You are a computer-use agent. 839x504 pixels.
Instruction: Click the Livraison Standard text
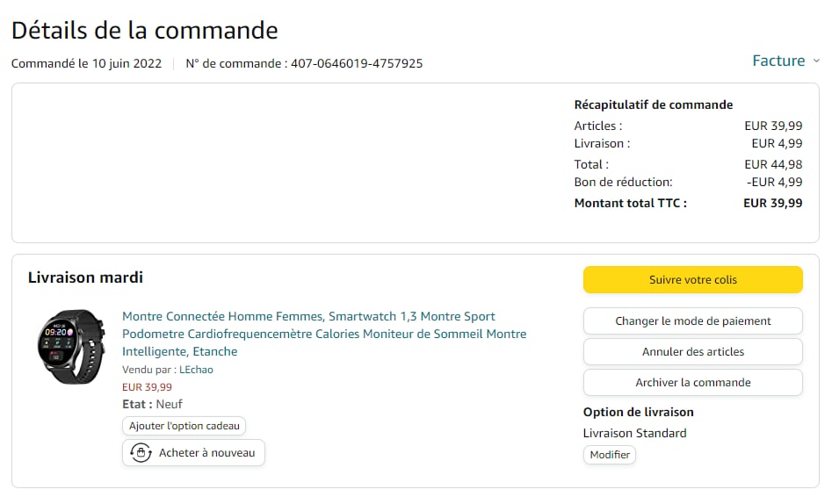pyautogui.click(x=634, y=433)
